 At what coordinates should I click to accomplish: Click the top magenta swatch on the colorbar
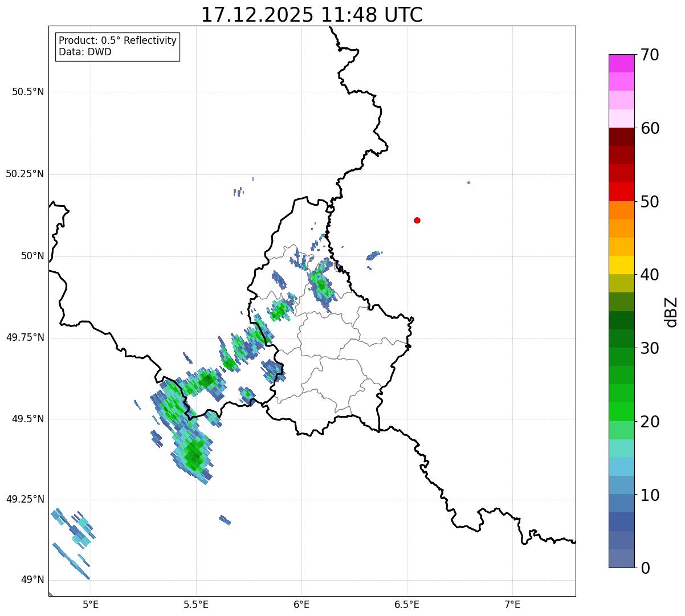coord(621,63)
